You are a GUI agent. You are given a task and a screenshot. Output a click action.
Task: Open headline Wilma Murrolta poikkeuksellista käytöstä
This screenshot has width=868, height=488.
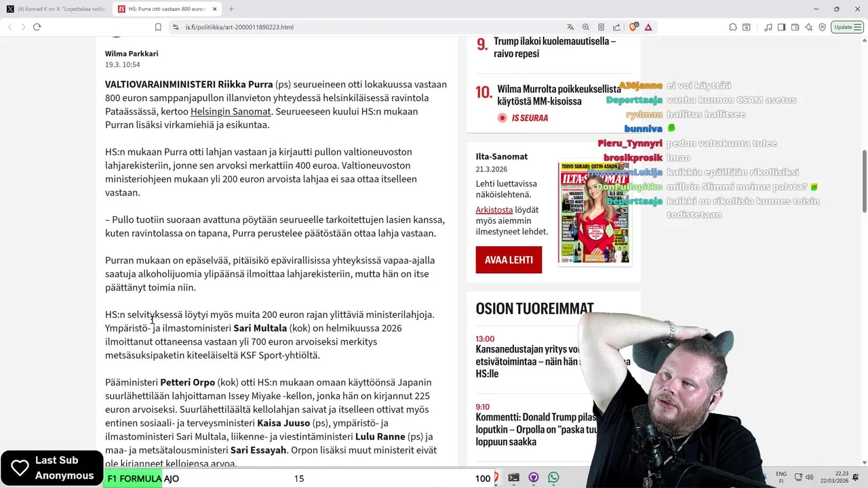pos(559,95)
